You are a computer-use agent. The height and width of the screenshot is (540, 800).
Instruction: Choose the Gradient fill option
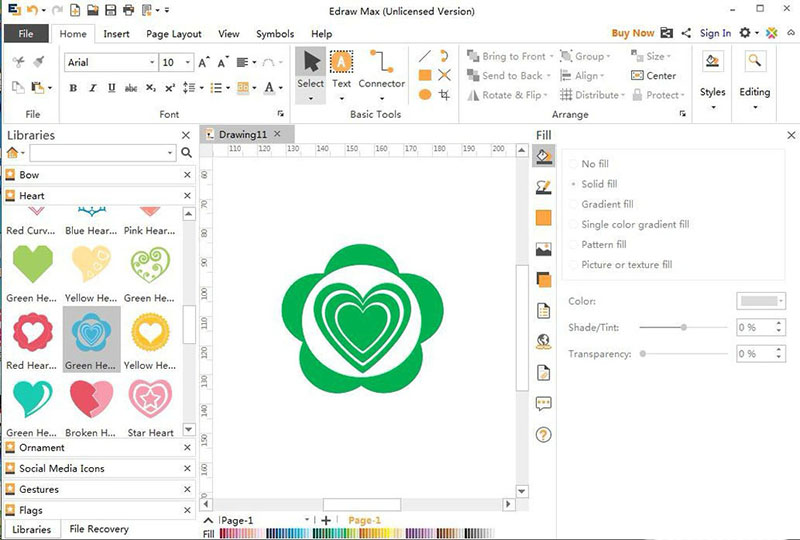coord(607,204)
